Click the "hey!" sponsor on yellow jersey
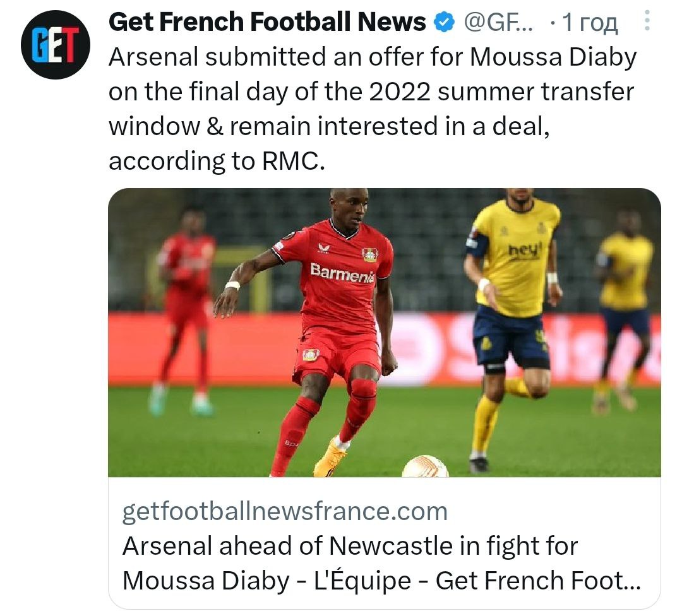The image size is (682, 616). [525, 250]
